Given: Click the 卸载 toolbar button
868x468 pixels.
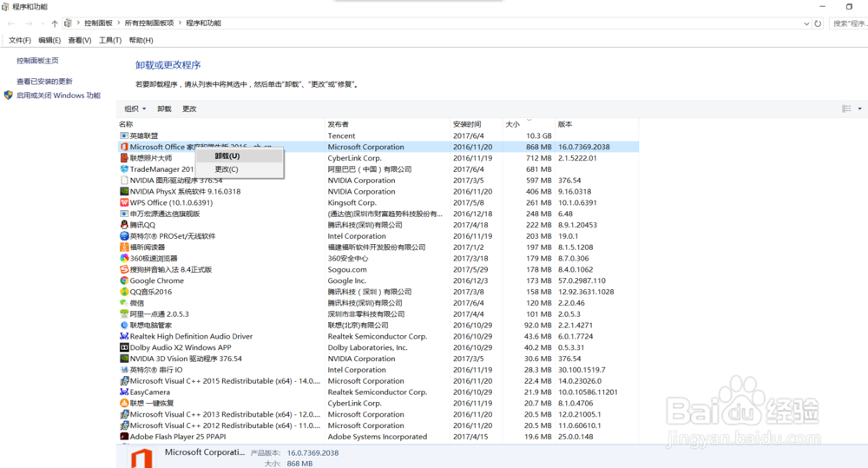Looking at the screenshot, I should tap(164, 109).
